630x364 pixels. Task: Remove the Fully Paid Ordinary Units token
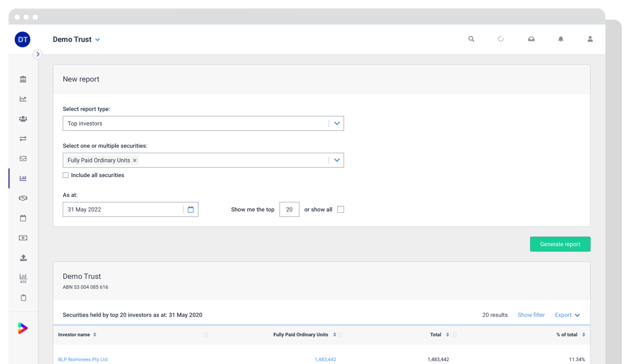coord(135,160)
